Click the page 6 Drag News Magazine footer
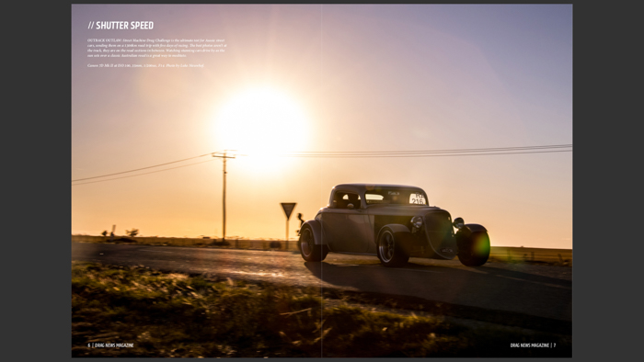 [x=110, y=345]
